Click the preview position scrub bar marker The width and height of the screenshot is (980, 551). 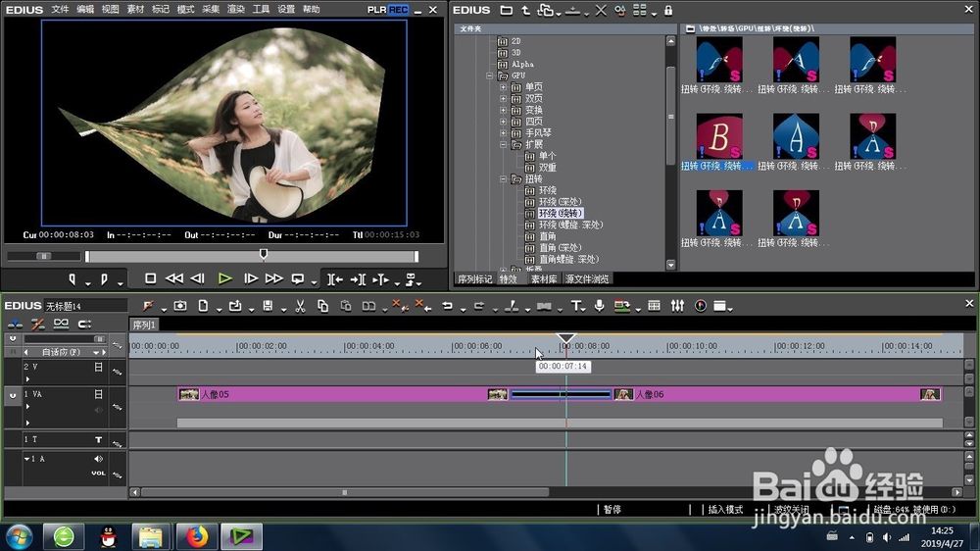tap(263, 253)
